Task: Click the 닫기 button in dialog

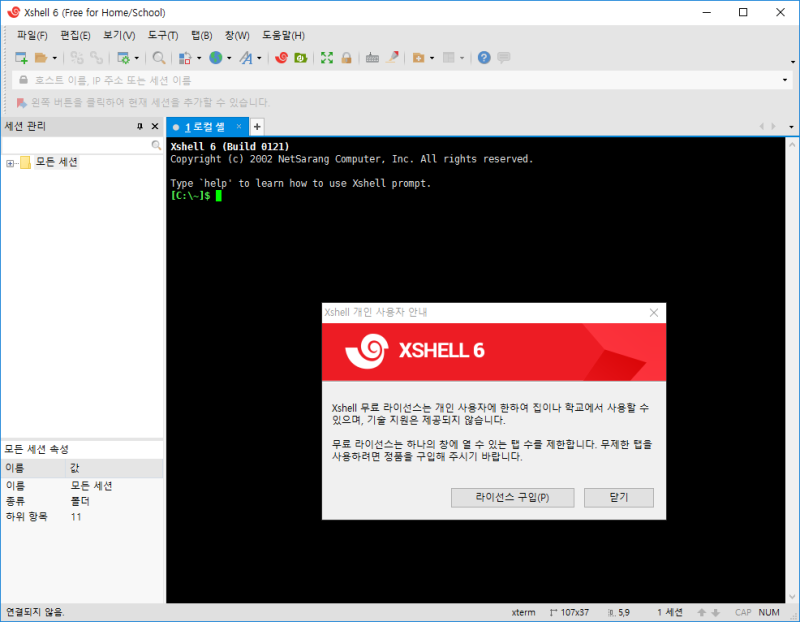Action: click(618, 497)
